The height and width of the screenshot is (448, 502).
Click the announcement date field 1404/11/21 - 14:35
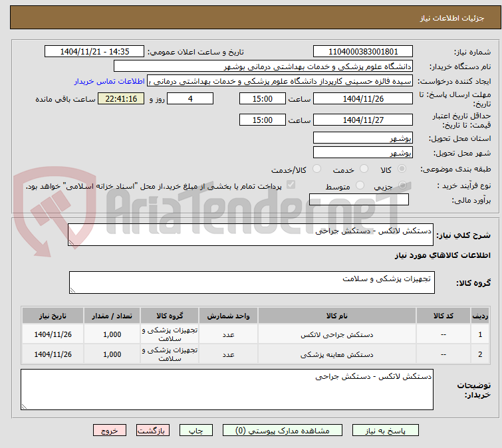tap(94, 52)
